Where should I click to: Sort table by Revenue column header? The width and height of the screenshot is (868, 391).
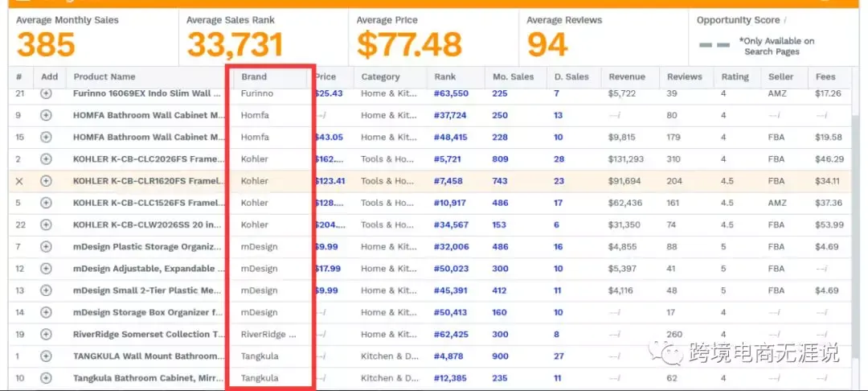click(x=627, y=77)
